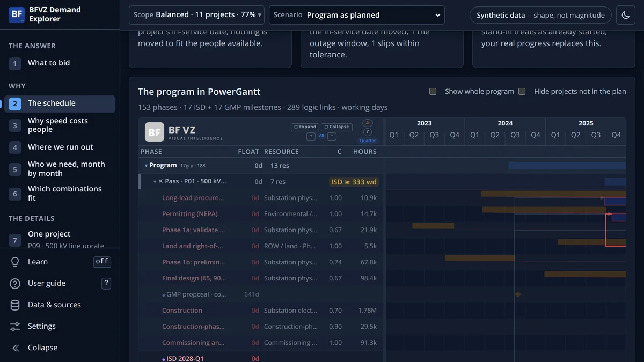Click the PHASE column header
This screenshot has height=362, width=644.
(x=151, y=152)
